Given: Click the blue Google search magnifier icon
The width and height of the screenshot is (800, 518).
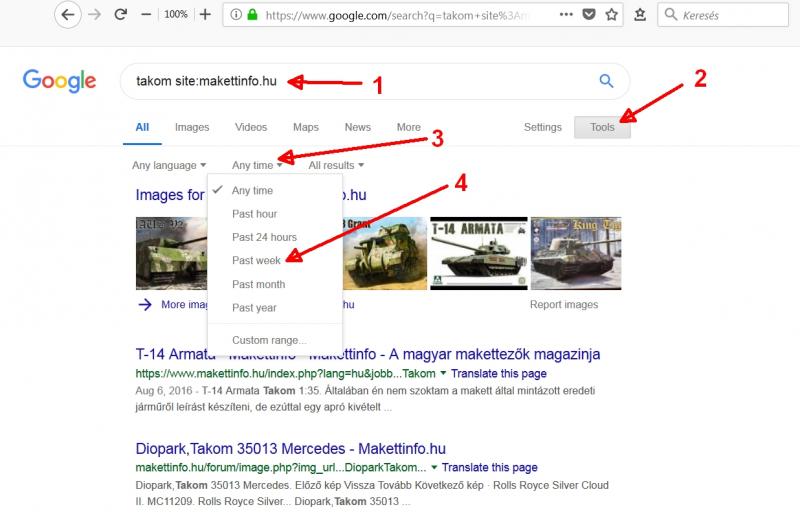Looking at the screenshot, I should tap(606, 81).
